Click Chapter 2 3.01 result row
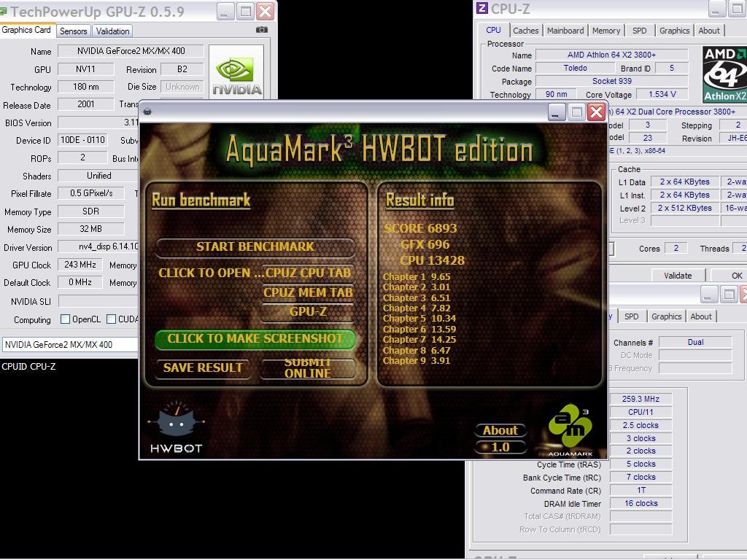This screenshot has height=560, width=747. (417, 287)
